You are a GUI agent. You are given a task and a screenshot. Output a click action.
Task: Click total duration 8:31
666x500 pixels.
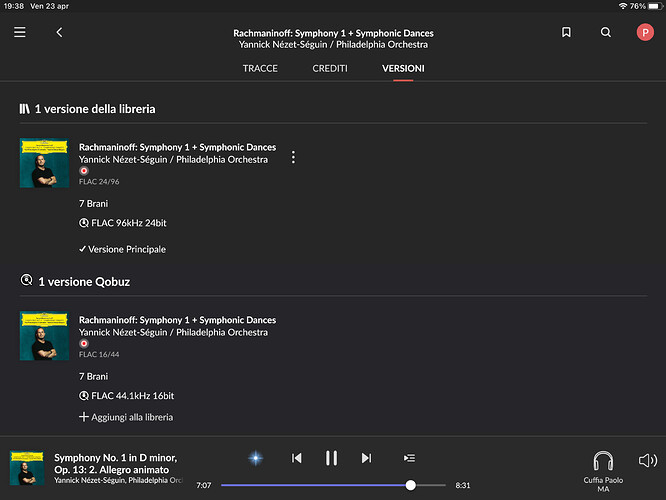(463, 485)
